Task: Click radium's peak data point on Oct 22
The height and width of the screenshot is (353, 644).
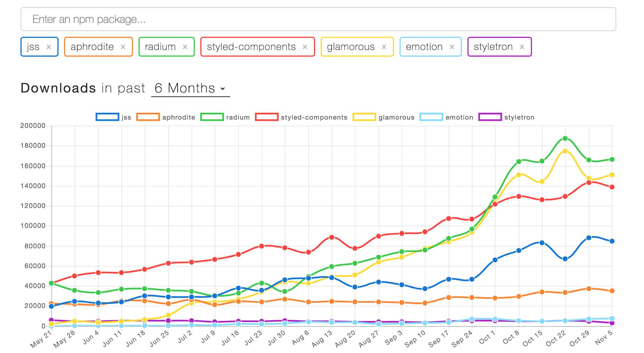Action: tap(565, 138)
